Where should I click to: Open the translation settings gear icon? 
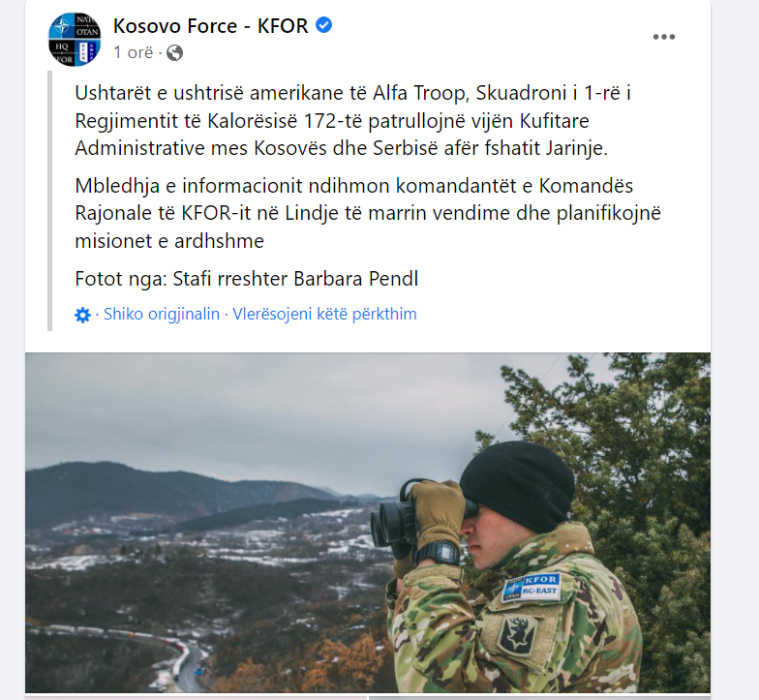(x=83, y=316)
